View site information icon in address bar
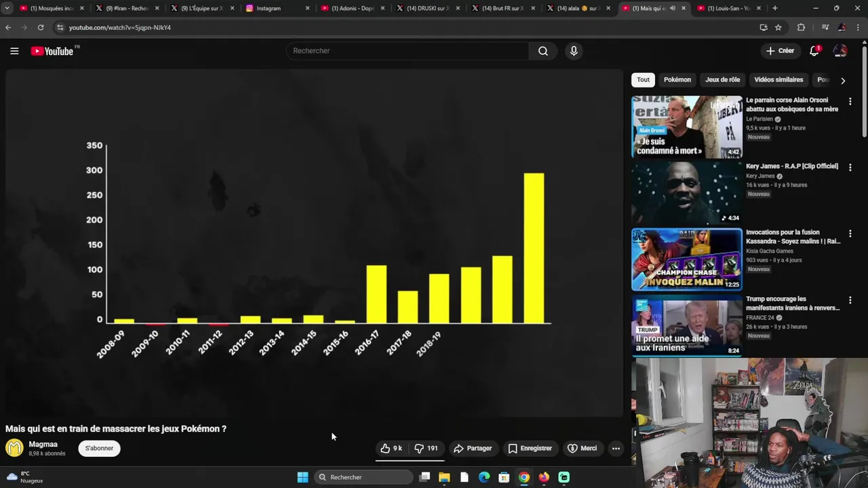This screenshot has height=488, width=868. tap(60, 27)
